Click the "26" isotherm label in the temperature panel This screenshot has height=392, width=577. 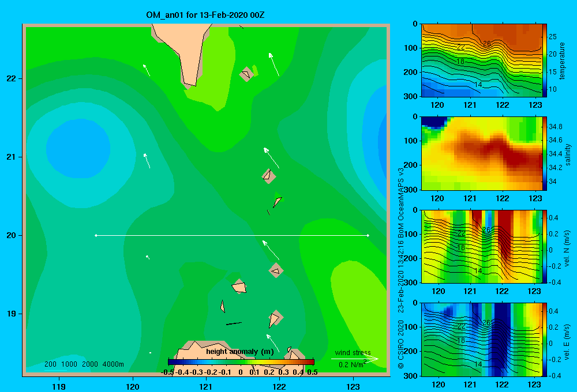486,44
